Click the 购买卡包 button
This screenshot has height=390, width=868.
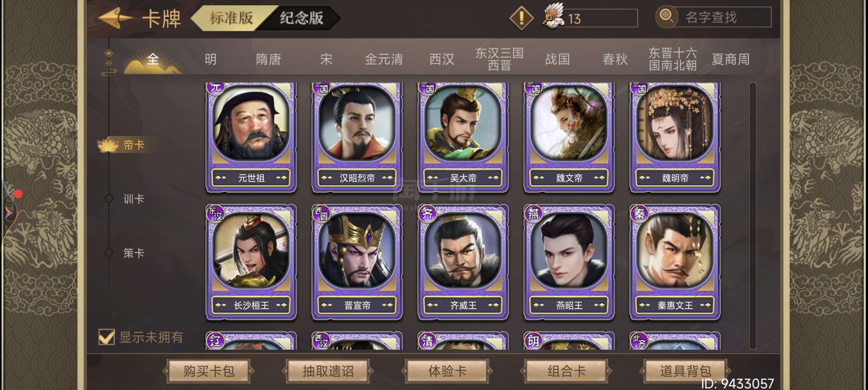click(209, 371)
